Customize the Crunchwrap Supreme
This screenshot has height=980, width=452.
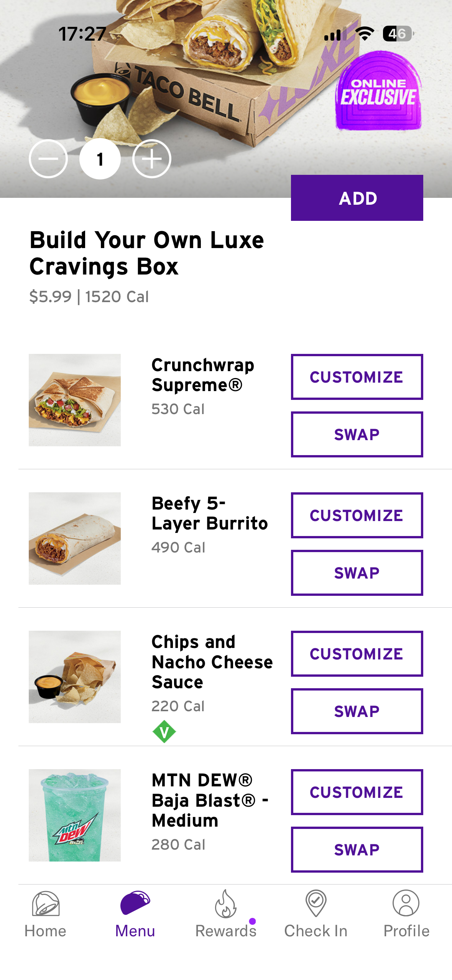coord(357,377)
